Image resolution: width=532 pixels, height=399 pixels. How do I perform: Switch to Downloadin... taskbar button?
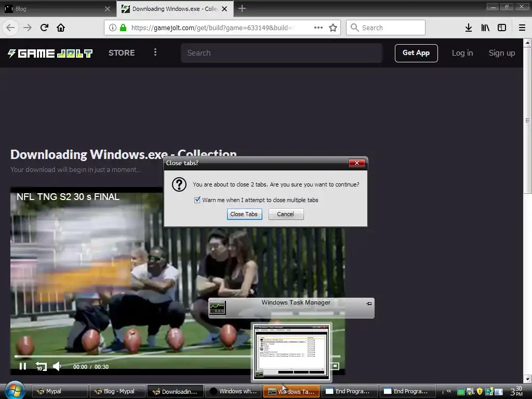[176, 391]
